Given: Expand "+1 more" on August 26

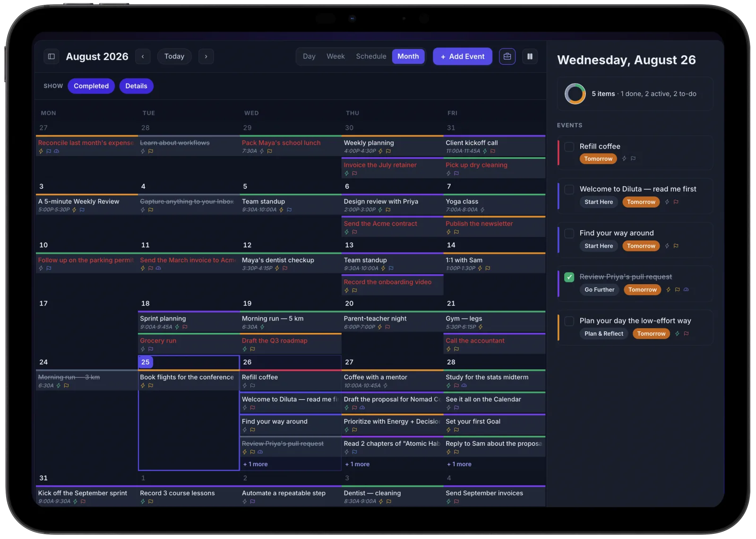Looking at the screenshot, I should point(256,464).
